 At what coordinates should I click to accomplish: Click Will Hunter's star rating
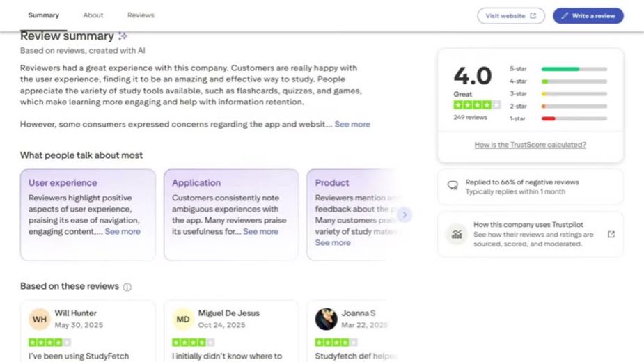coord(49,343)
